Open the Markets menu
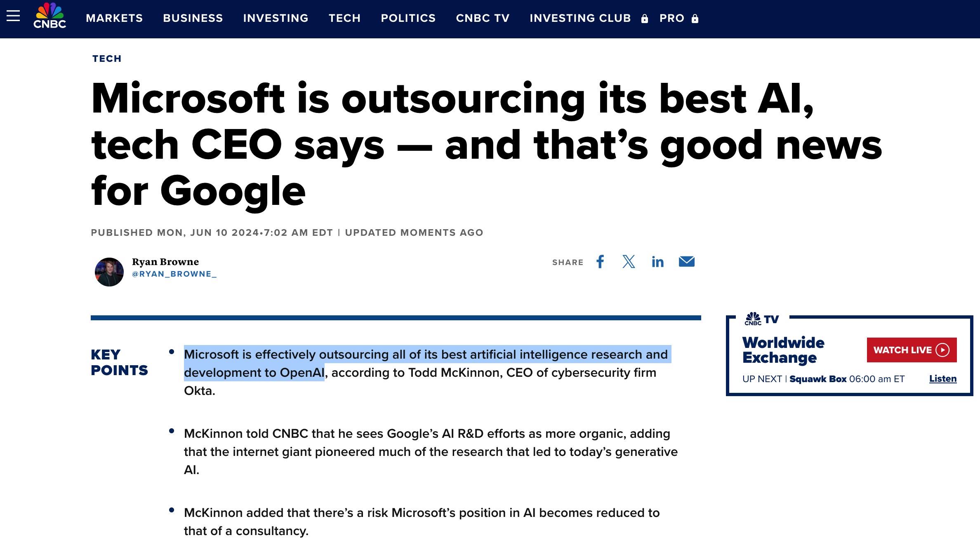Viewport: 980px width, 540px height. (x=114, y=18)
